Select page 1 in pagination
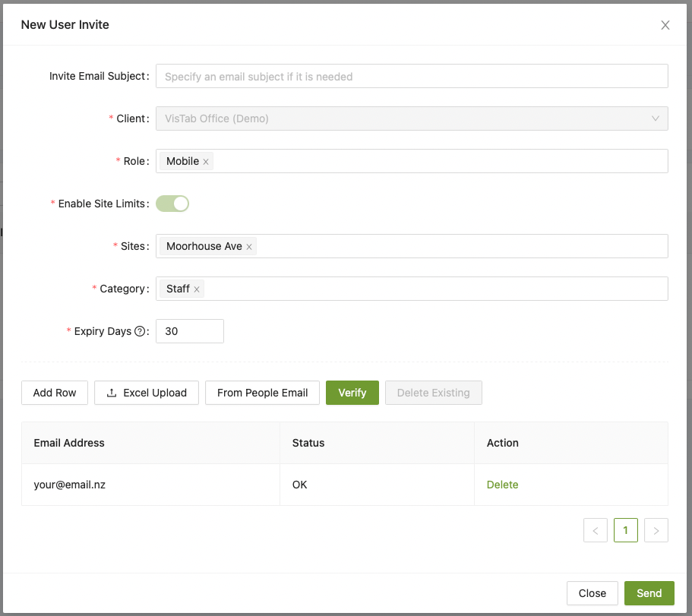Image resolution: width=692 pixels, height=616 pixels. tap(625, 530)
